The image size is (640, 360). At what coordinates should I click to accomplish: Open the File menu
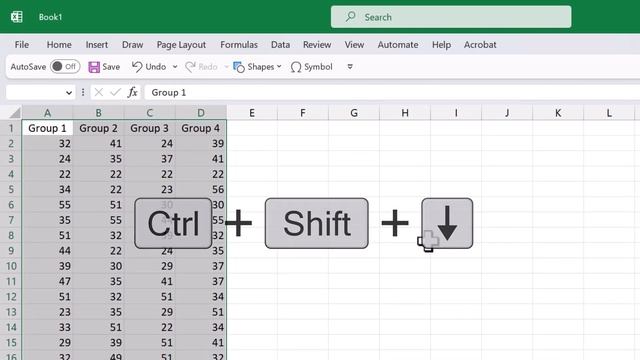22,44
